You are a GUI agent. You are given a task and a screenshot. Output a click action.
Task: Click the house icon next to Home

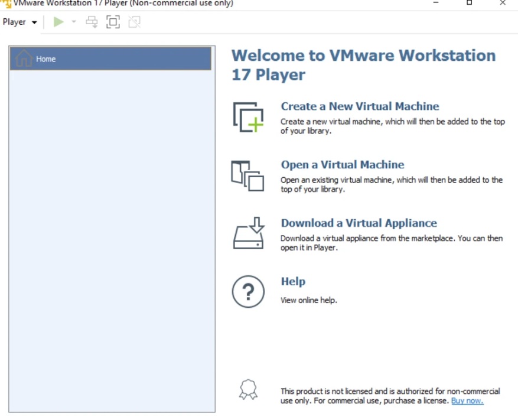pos(24,59)
